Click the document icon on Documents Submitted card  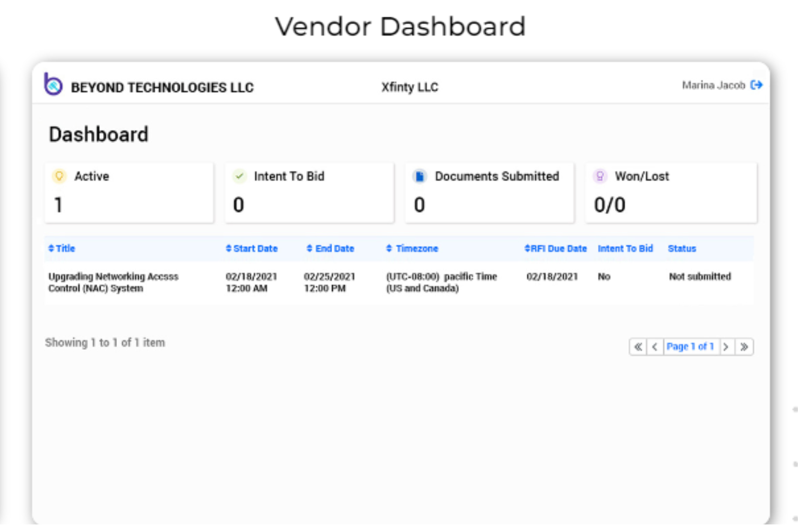click(x=419, y=176)
